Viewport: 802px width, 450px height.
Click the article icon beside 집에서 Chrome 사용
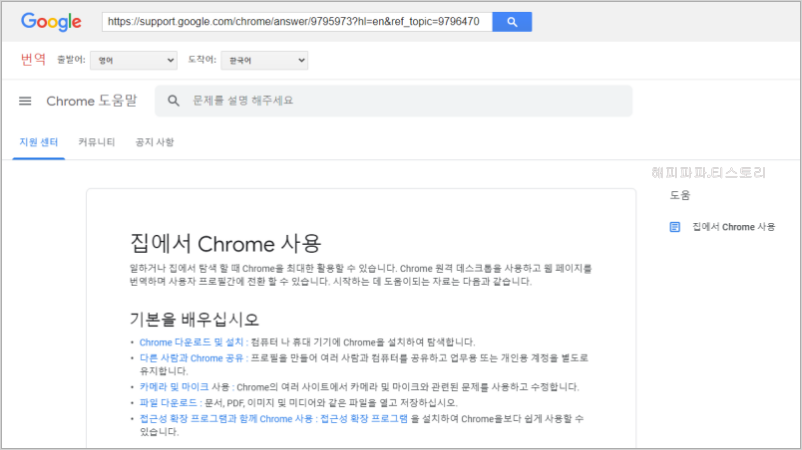click(x=675, y=227)
